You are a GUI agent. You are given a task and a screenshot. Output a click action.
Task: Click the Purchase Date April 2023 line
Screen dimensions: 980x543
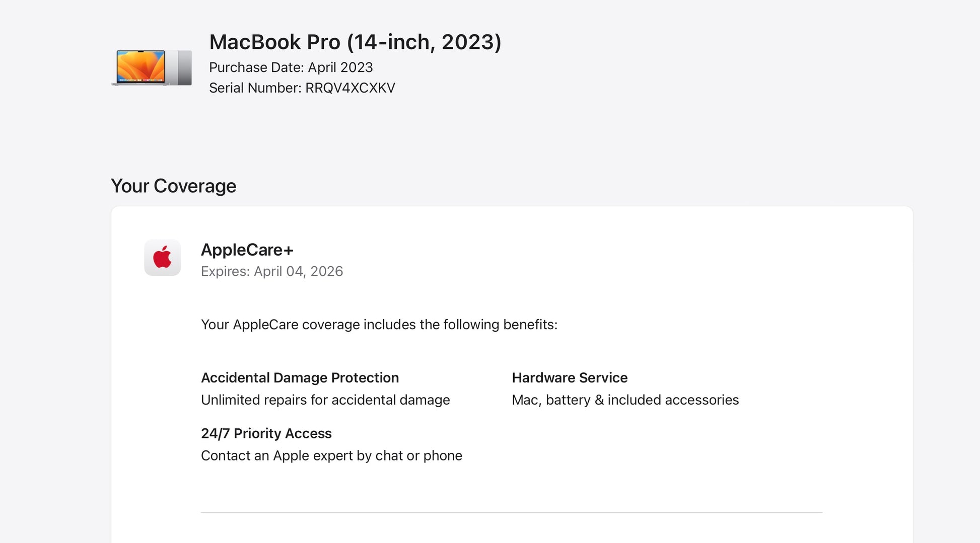click(x=291, y=67)
